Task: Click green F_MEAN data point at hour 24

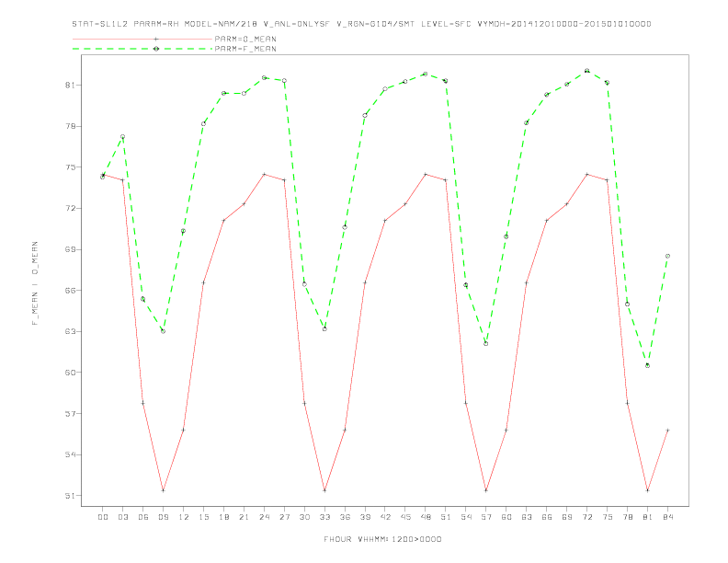Action: (x=264, y=77)
